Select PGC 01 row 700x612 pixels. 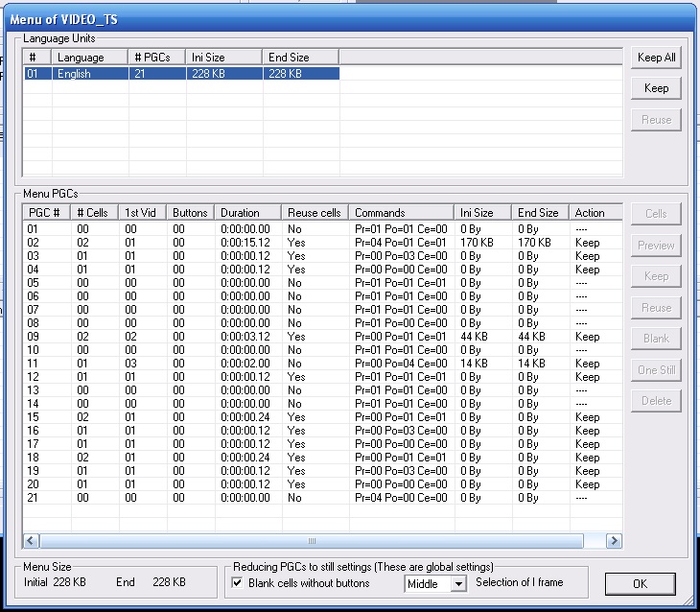click(323, 229)
